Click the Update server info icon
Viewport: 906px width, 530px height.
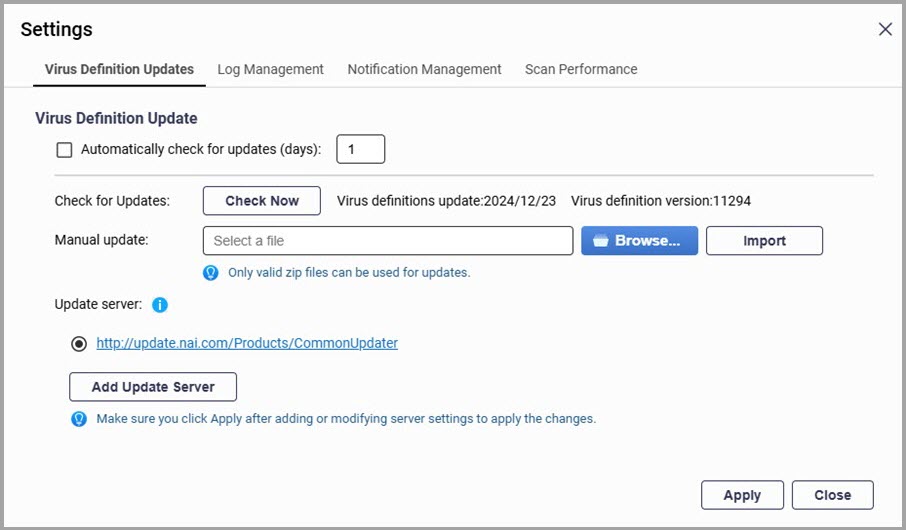coord(159,305)
